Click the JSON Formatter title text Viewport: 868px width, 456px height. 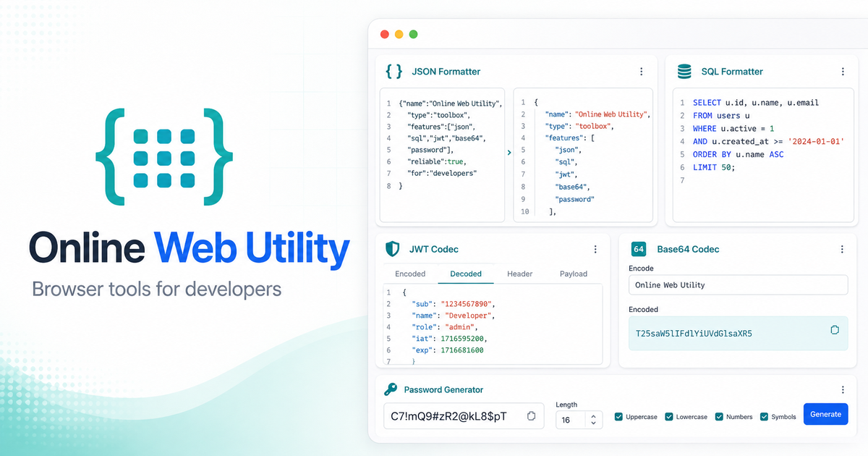(x=446, y=72)
